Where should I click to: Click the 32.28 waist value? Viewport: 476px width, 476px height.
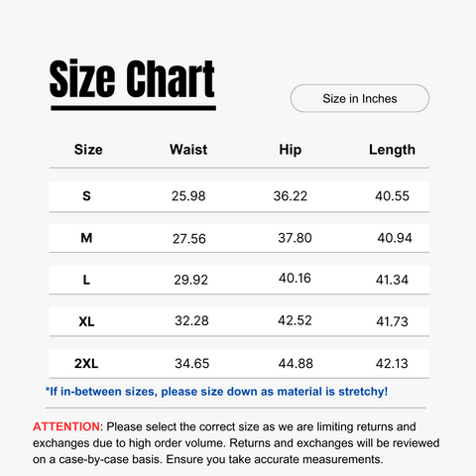191,320
